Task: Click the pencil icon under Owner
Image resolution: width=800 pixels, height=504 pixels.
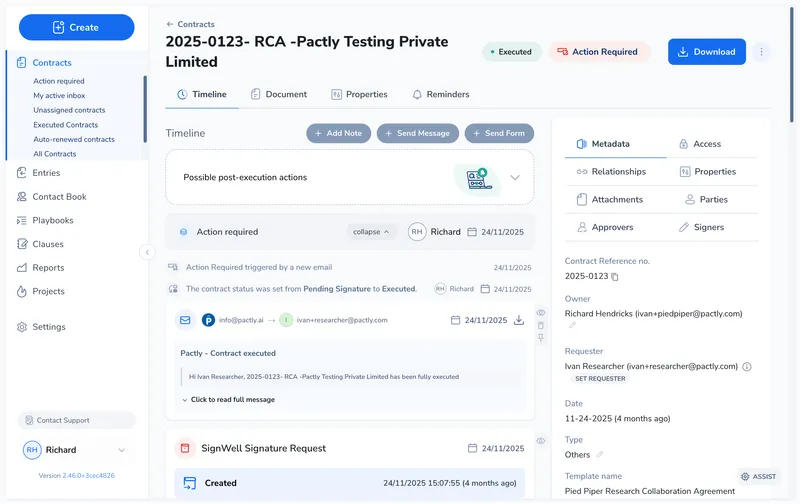Action: coord(572,325)
